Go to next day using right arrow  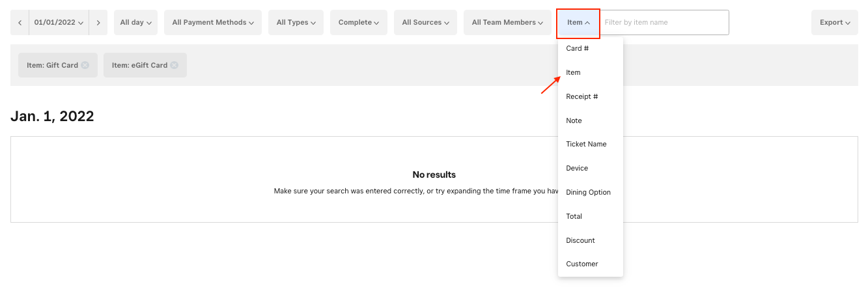pos(98,23)
